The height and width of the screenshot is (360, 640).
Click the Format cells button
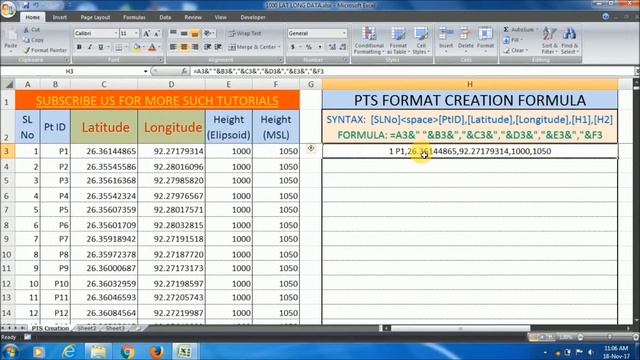tap(485, 40)
